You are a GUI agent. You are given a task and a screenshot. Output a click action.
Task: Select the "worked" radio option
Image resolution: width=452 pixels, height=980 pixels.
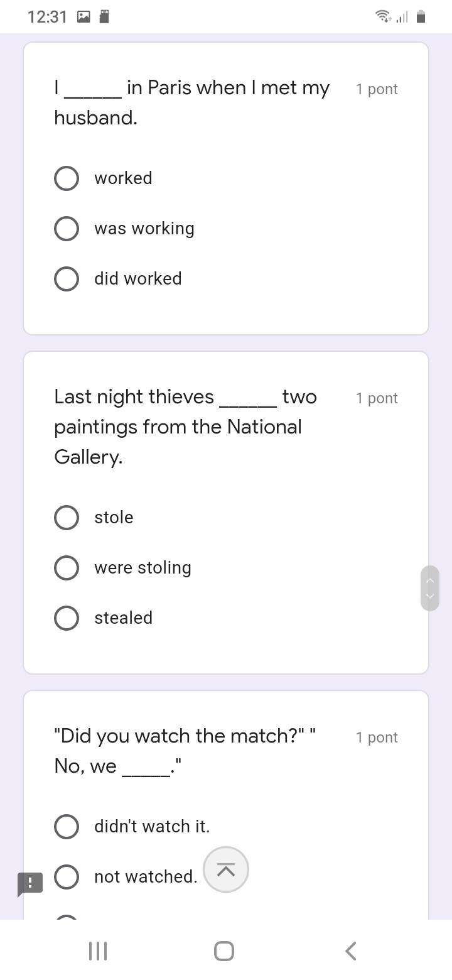tap(67, 178)
